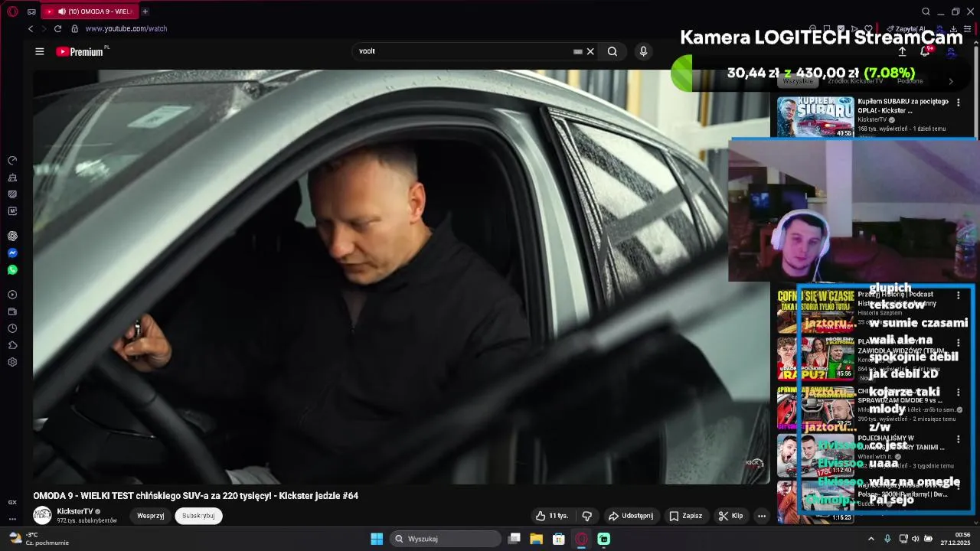Image resolution: width=980 pixels, height=551 pixels.
Task: Click the YouTube search input field
Action: tap(463, 51)
